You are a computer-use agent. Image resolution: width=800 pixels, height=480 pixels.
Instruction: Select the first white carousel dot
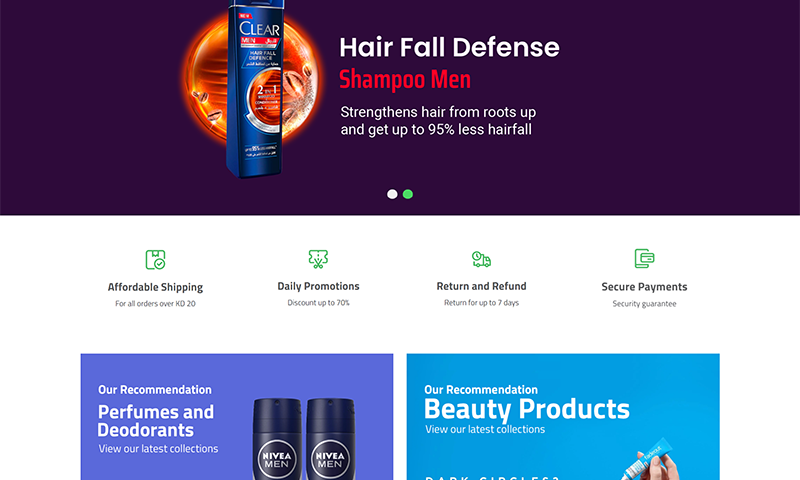coord(392,194)
